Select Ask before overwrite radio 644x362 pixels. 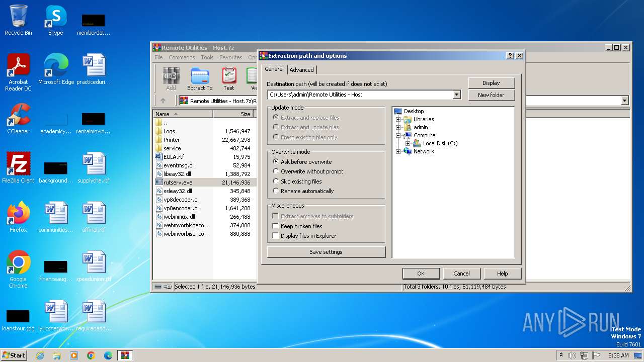point(275,162)
